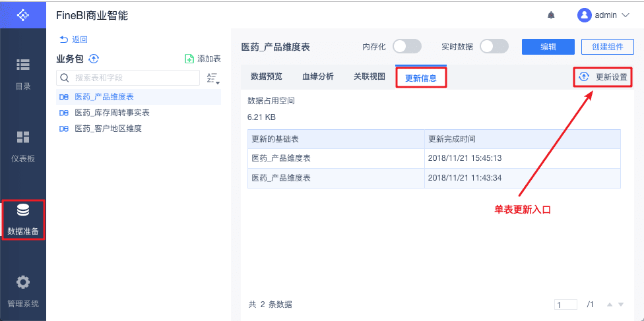Click the FineBI logo icon
The width and height of the screenshot is (644, 321).
click(23, 14)
